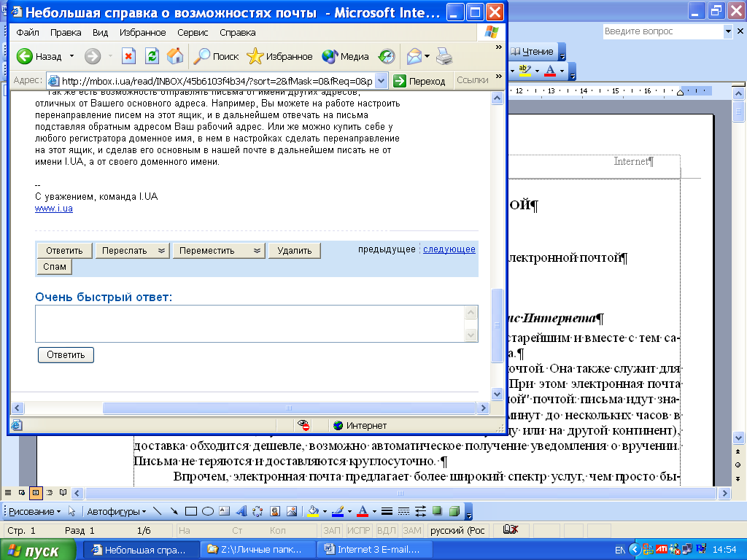Expand the Переслать forward options
747x560 pixels.
tap(161, 251)
